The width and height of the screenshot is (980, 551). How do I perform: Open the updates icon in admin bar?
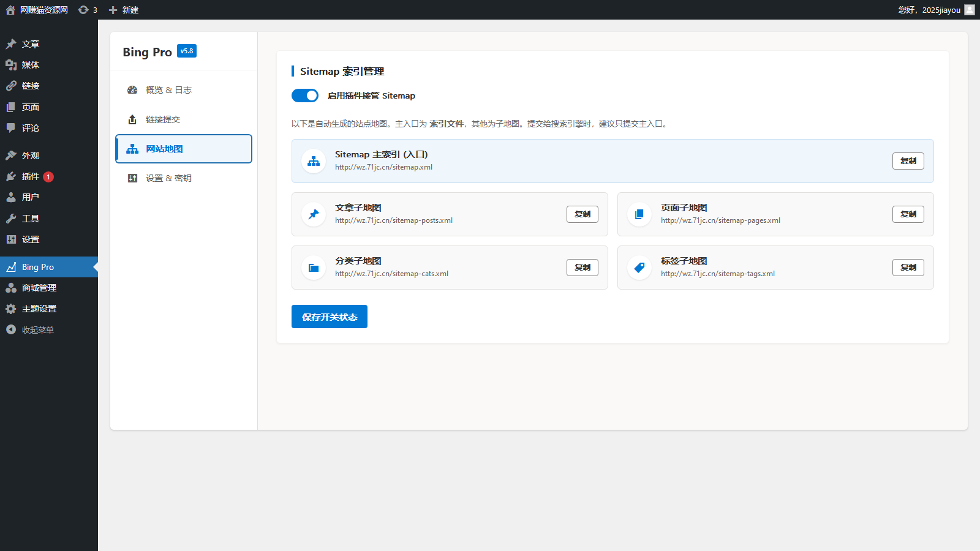click(84, 10)
